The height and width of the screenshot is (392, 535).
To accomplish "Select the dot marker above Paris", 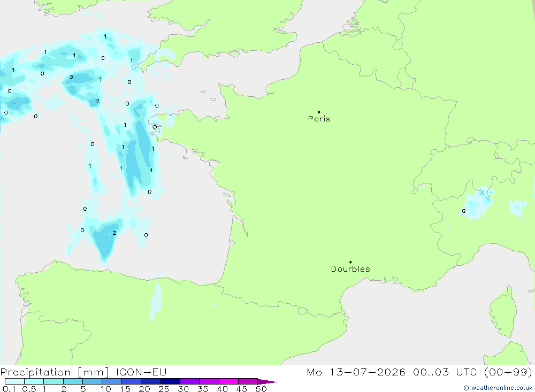I will click(x=319, y=112).
